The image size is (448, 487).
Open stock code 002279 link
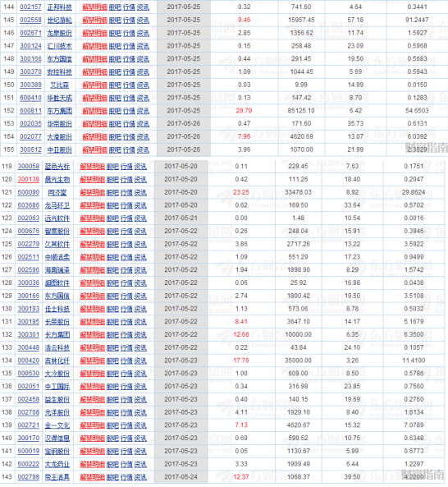click(29, 244)
